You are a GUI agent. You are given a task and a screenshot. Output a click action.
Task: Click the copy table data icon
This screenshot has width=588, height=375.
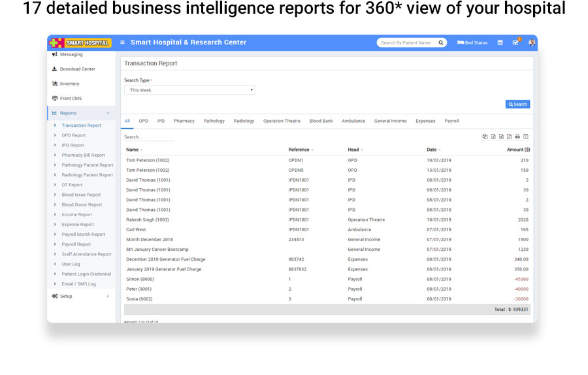(x=485, y=137)
